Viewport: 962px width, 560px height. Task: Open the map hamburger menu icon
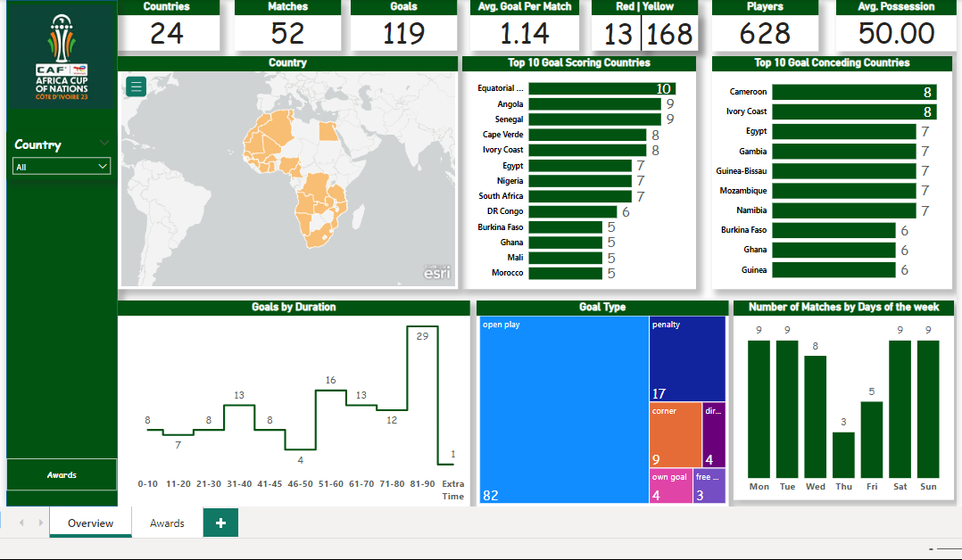136,86
